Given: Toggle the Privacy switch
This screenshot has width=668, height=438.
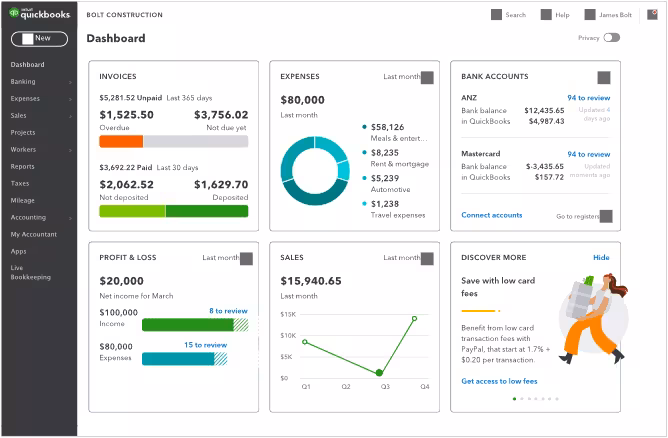Looking at the screenshot, I should click(612, 37).
